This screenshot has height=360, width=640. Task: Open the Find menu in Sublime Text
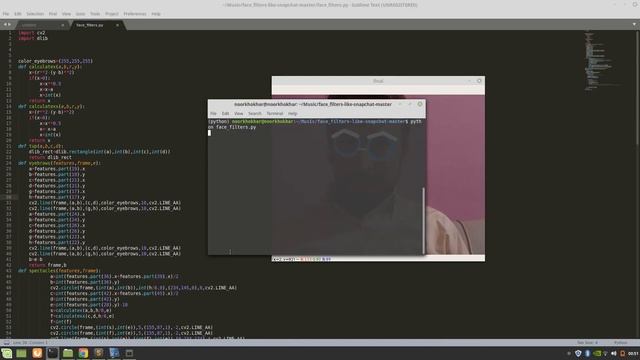point(53,14)
